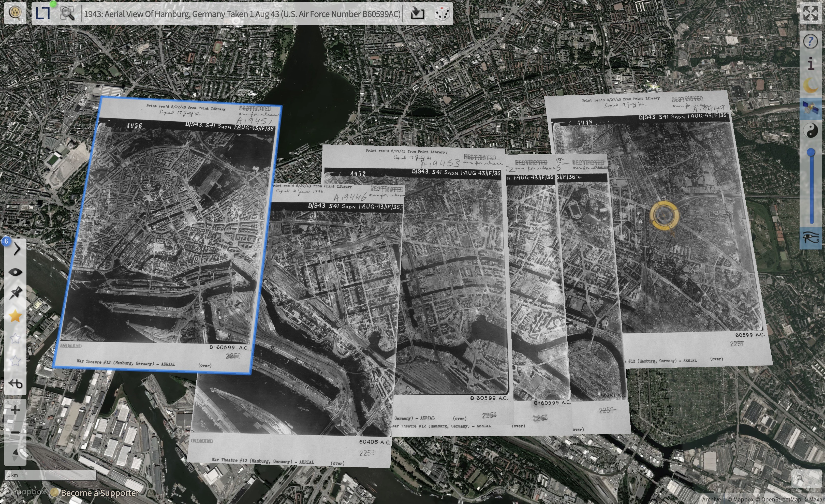
Task: Show info via the 'i' icon
Action: (x=811, y=64)
